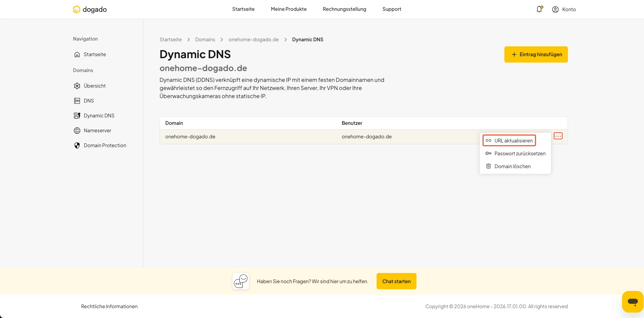Screen dimensions: 644x318
Task: Click the copyright notice in footer
Action: point(497,306)
